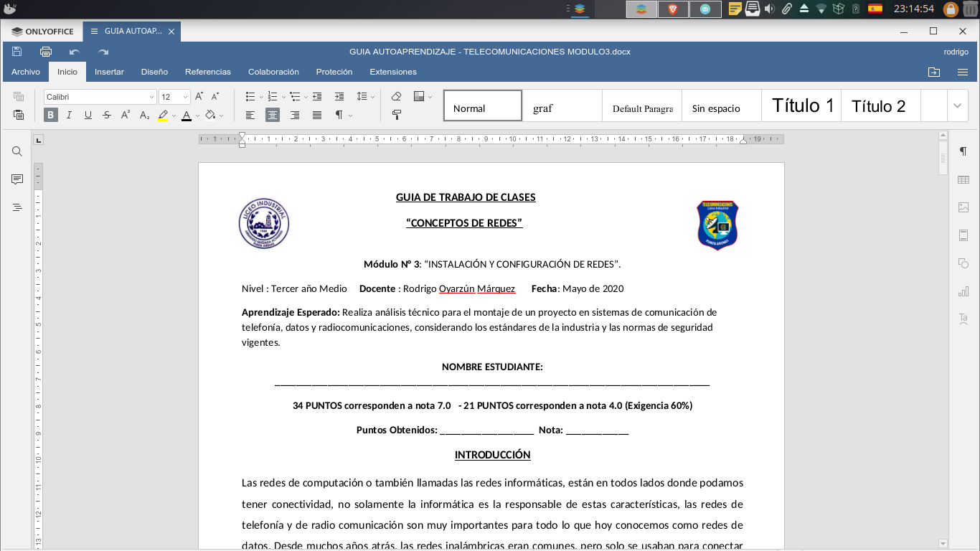Apply the Sin espacio style

point(721,105)
